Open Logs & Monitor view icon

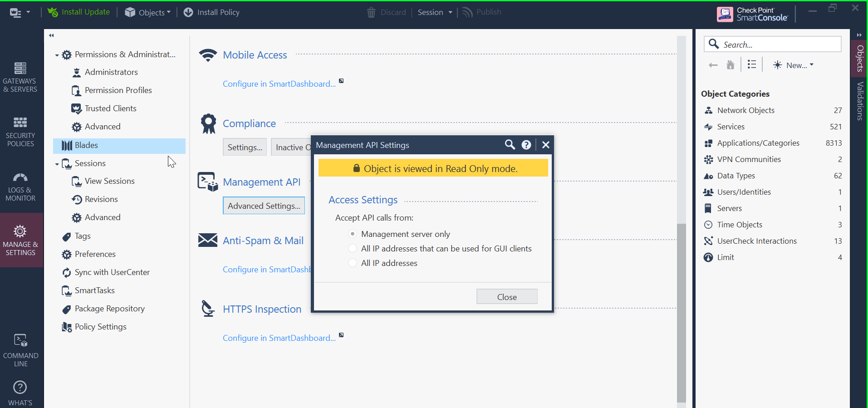pyautogui.click(x=20, y=177)
